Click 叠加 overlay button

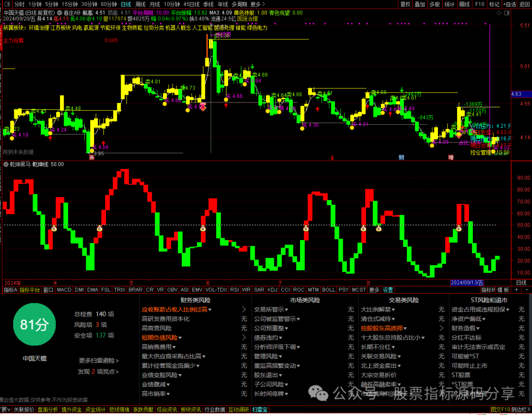pos(420,4)
